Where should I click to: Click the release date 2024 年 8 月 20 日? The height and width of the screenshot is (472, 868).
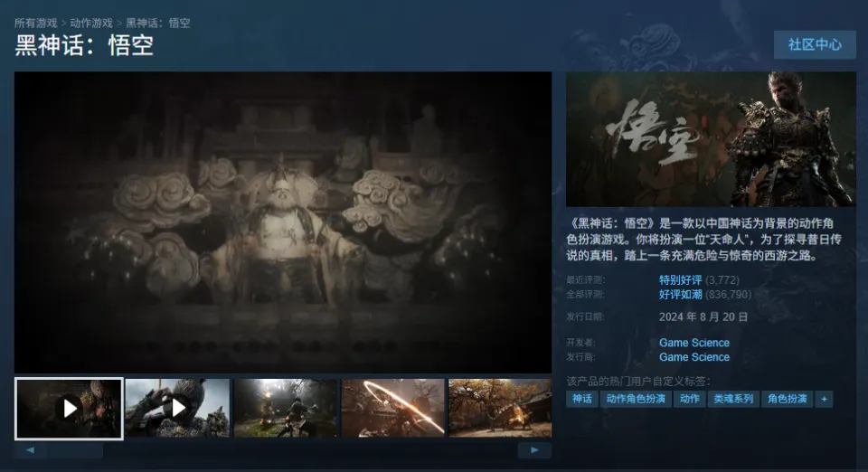(703, 317)
